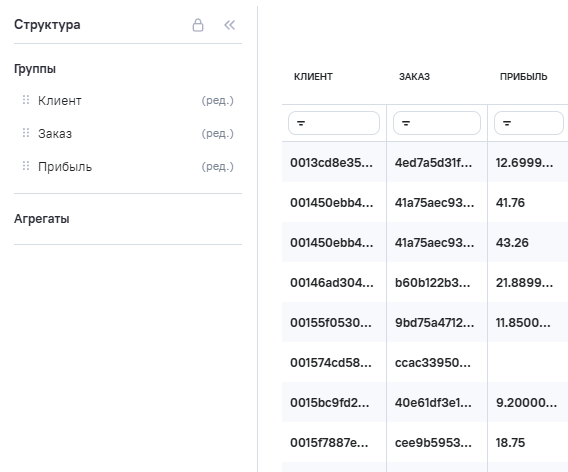Image resolution: width=568 pixels, height=472 pixels.
Task: Select order cell b60b122b3...
Action: [437, 282]
